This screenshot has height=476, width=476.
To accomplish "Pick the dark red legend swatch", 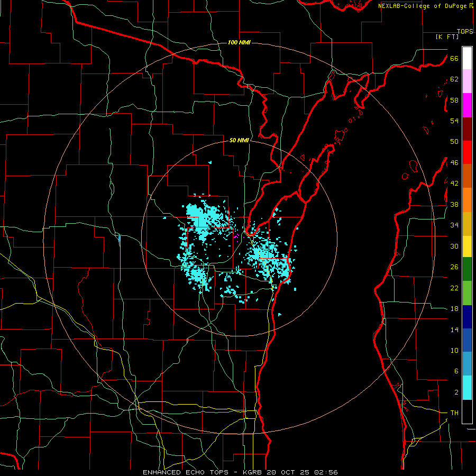I will 467,129.
